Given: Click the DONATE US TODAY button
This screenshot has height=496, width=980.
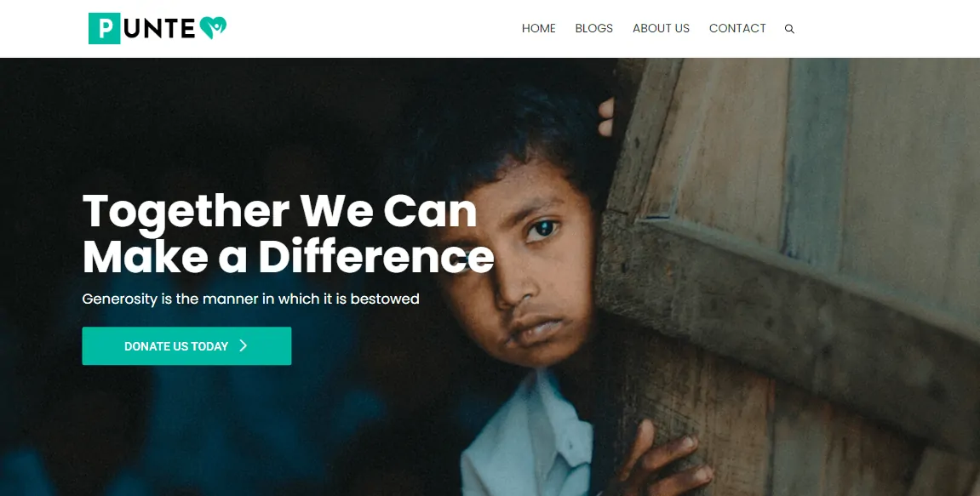Looking at the screenshot, I should pos(186,346).
